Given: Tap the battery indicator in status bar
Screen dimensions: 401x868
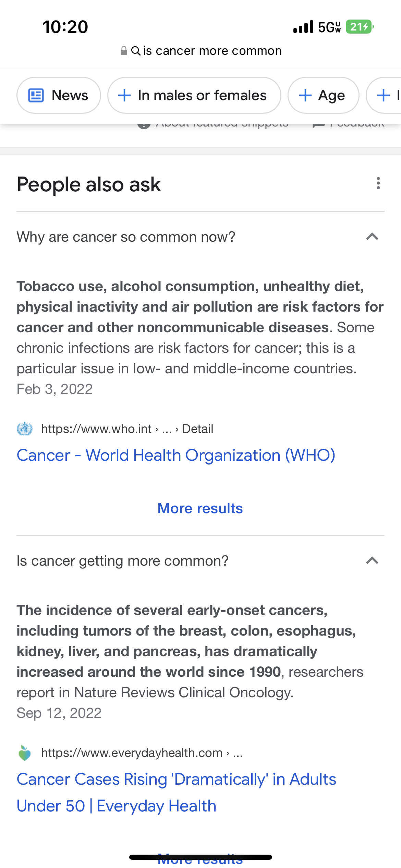Looking at the screenshot, I should point(360,27).
